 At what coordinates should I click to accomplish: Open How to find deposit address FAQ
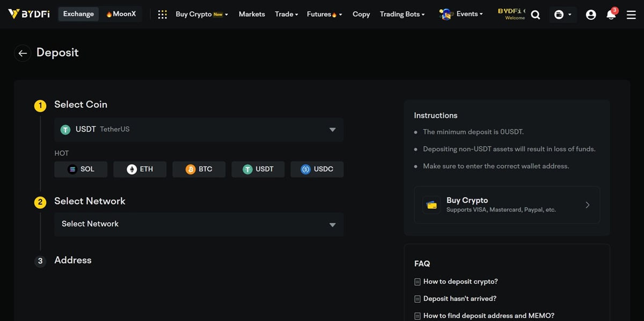pos(489,316)
